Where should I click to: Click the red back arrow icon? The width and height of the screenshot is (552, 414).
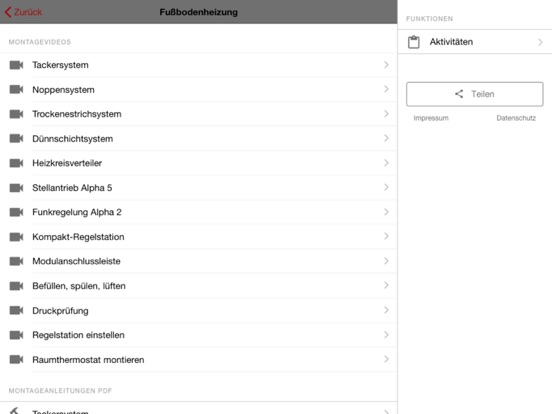[8, 12]
